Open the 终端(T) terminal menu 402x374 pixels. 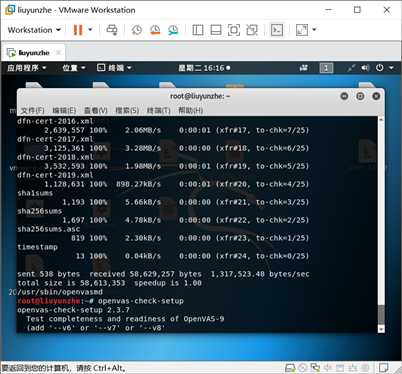coord(159,110)
